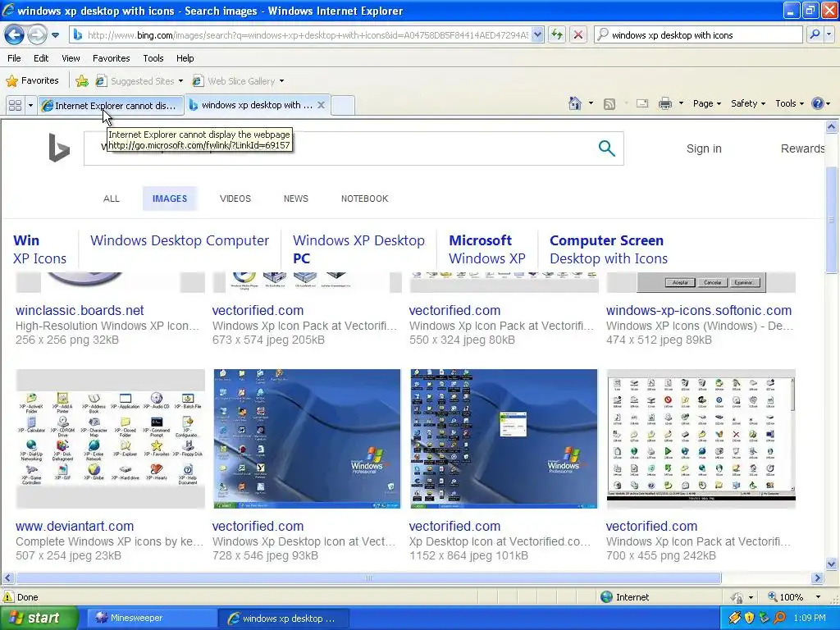Viewport: 840px width, 630px height.
Task: Open the 1152 x 864 XP desktop thumbnail
Action: coord(504,439)
